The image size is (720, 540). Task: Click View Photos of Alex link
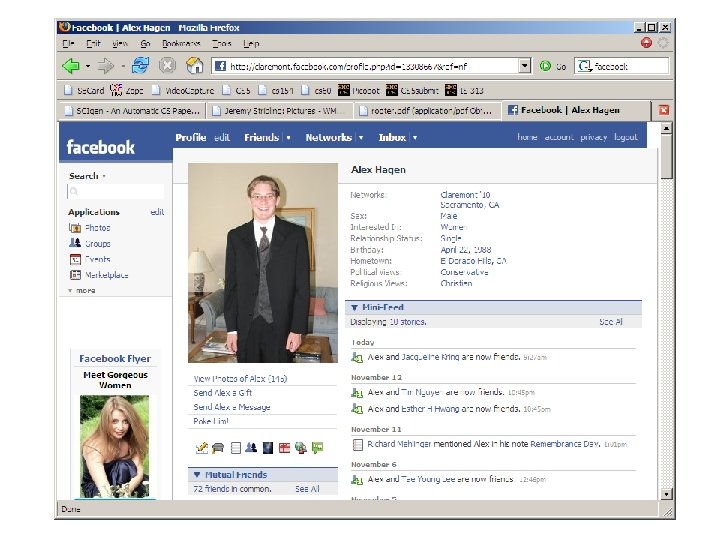coord(240,379)
